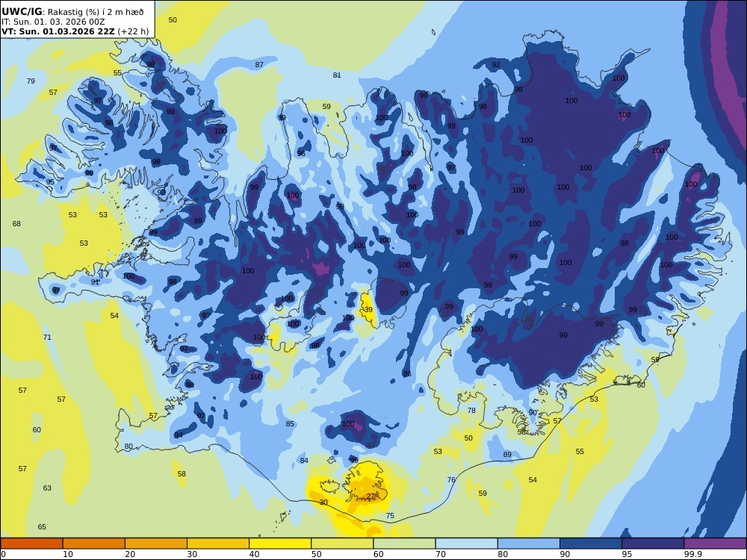Click the '0' legend tick label

[x=3, y=554]
